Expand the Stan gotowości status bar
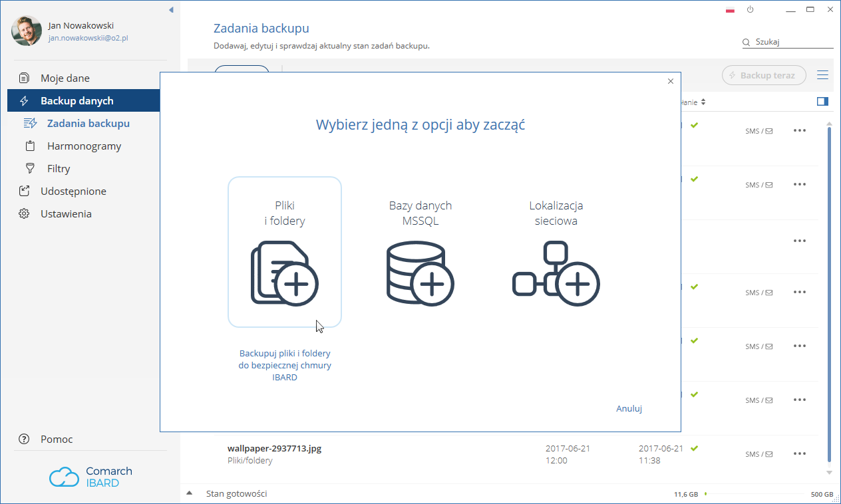Screen dimensions: 841x504 pyautogui.click(x=190, y=493)
